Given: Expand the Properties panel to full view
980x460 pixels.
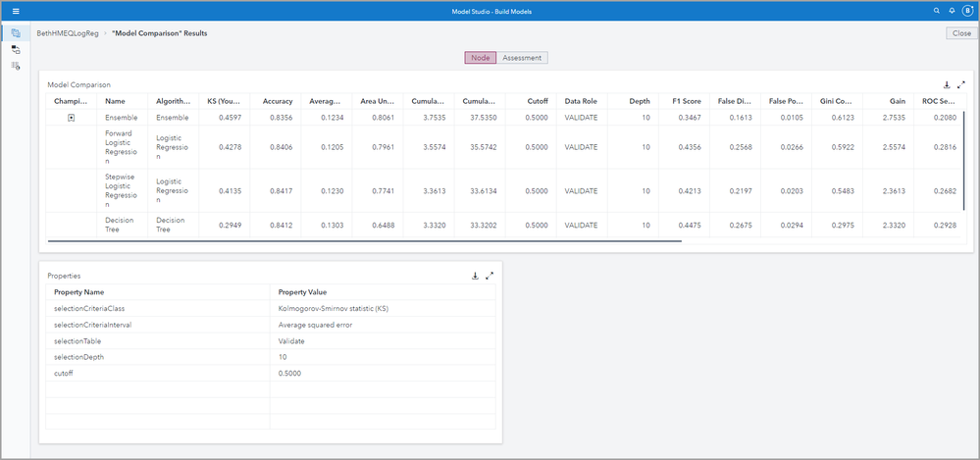Looking at the screenshot, I should pyautogui.click(x=490, y=276).
